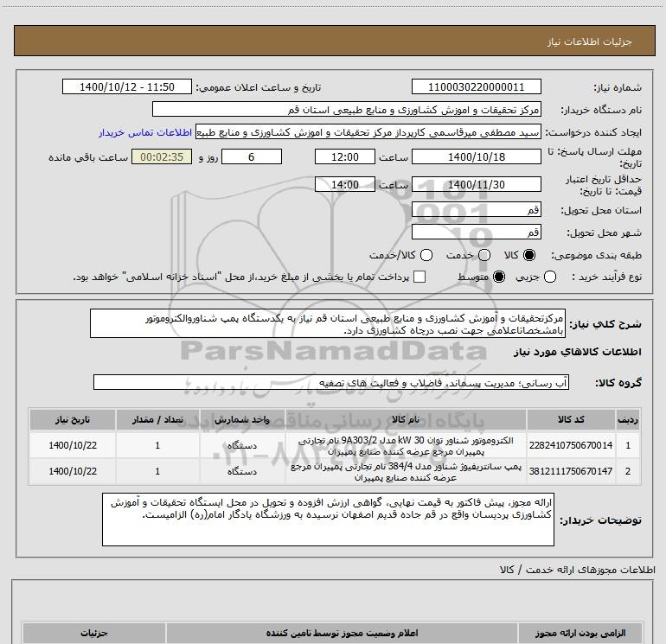Click the تاریخ نیاز column header
This screenshot has height=644, width=666.
(73, 419)
